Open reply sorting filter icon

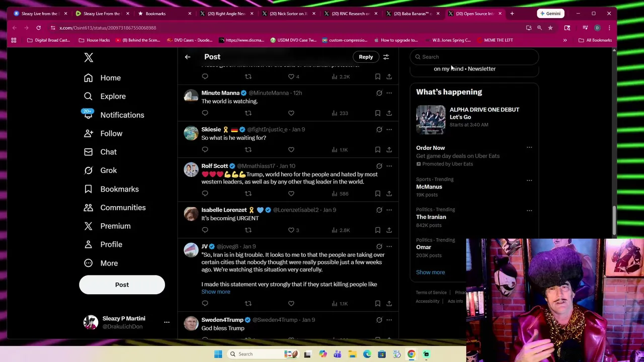point(386,57)
